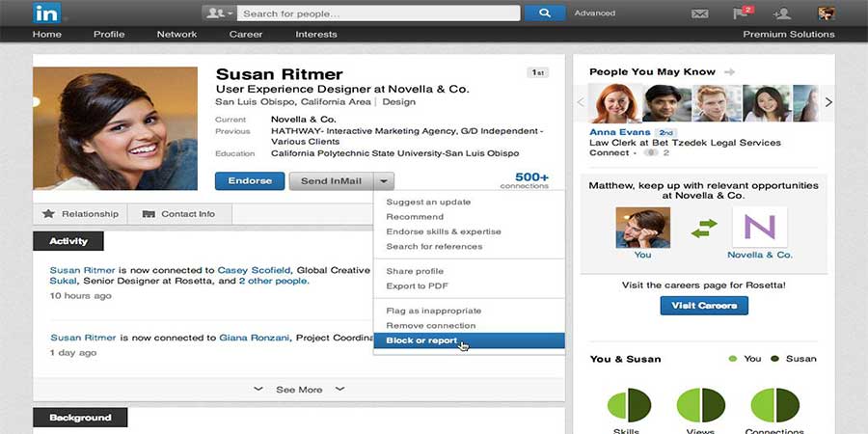Image resolution: width=868 pixels, height=434 pixels.
Task: Click the Novella & Co. logo
Action: point(759,228)
